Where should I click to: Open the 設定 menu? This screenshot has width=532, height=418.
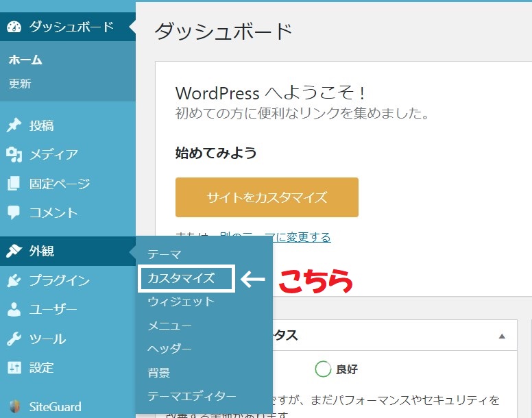(68, 367)
